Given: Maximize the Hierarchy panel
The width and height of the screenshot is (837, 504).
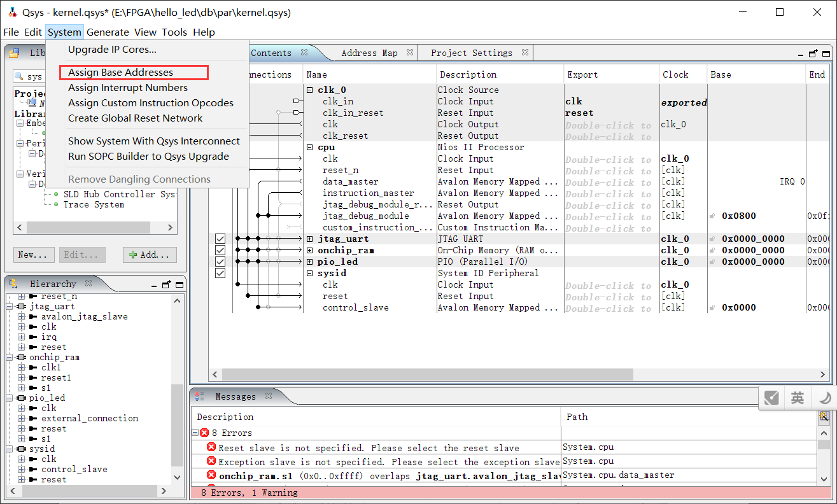Looking at the screenshot, I should 179,284.
